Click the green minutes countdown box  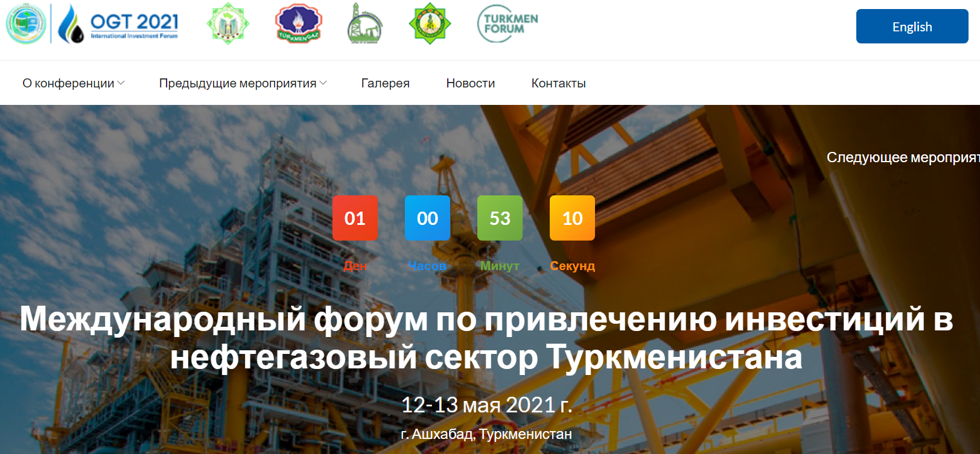pyautogui.click(x=500, y=218)
